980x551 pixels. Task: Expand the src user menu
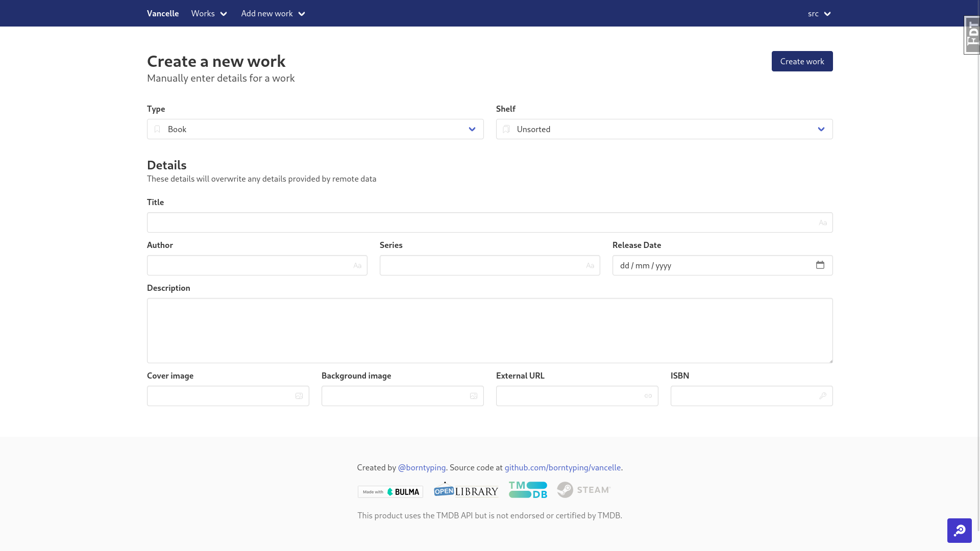[x=819, y=14]
